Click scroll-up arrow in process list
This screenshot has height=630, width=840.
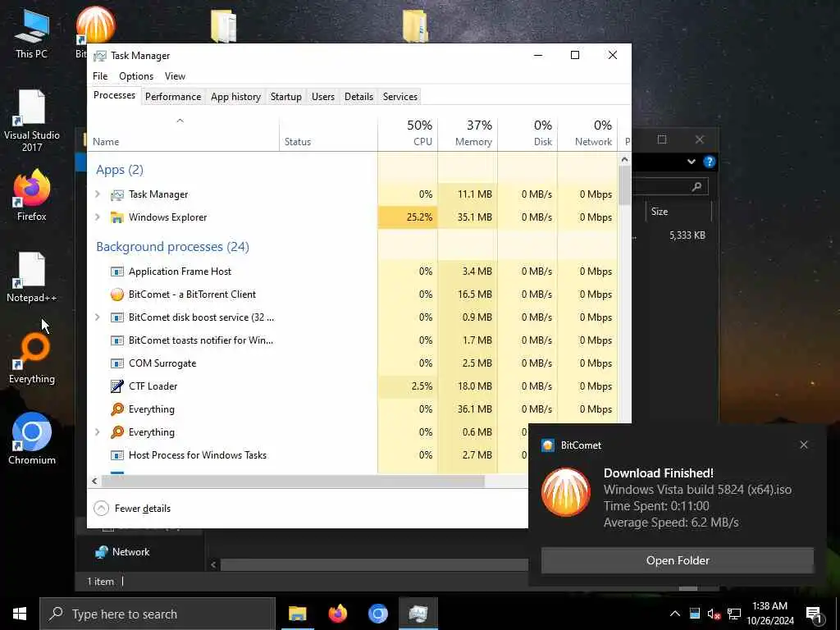click(624, 160)
